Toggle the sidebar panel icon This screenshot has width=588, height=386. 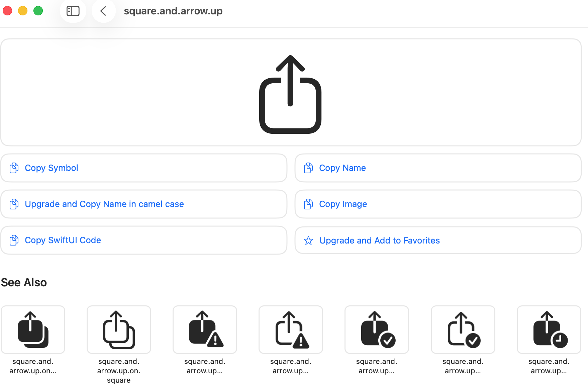coord(73,11)
